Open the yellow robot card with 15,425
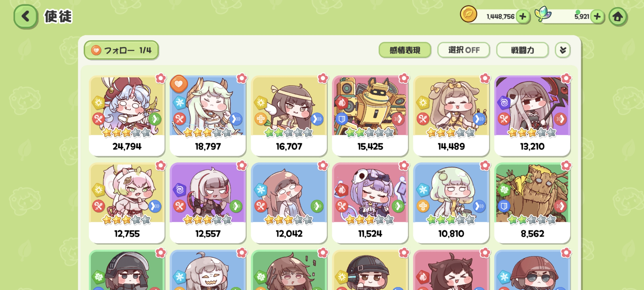 [x=370, y=116]
